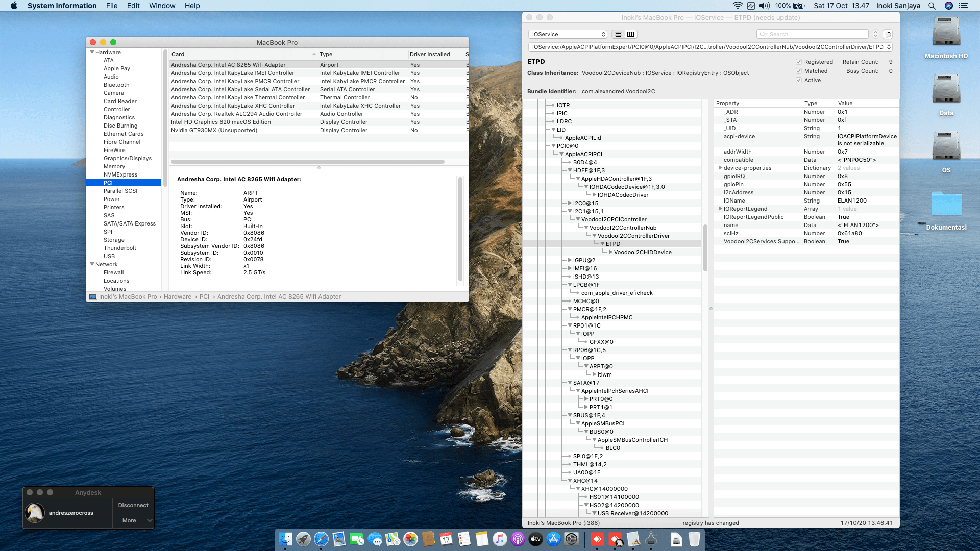Toggle the Active checkbox
This screenshot has width=980, height=551.
(799, 80)
